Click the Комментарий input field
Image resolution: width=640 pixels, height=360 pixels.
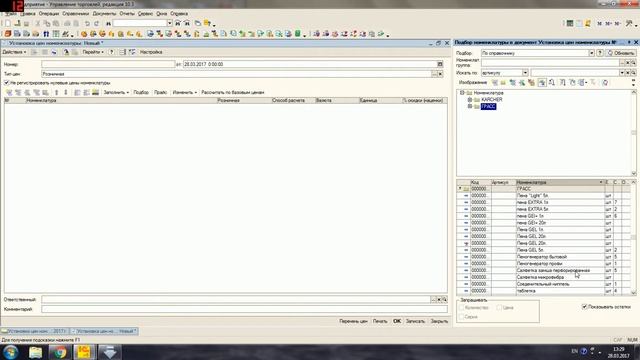point(244,309)
